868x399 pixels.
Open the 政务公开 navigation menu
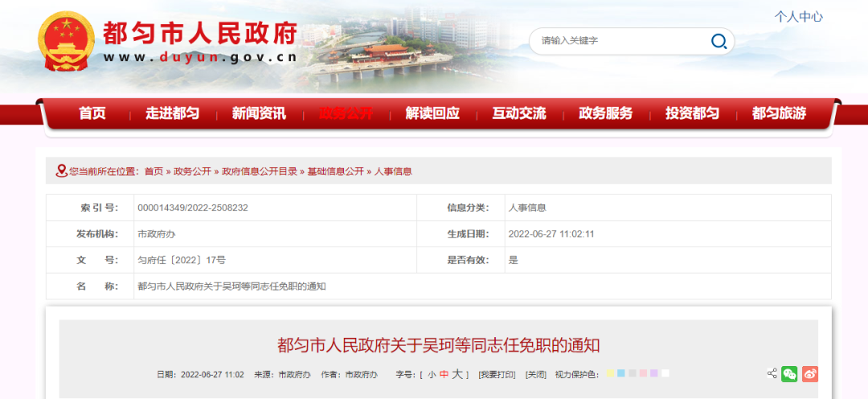(346, 113)
